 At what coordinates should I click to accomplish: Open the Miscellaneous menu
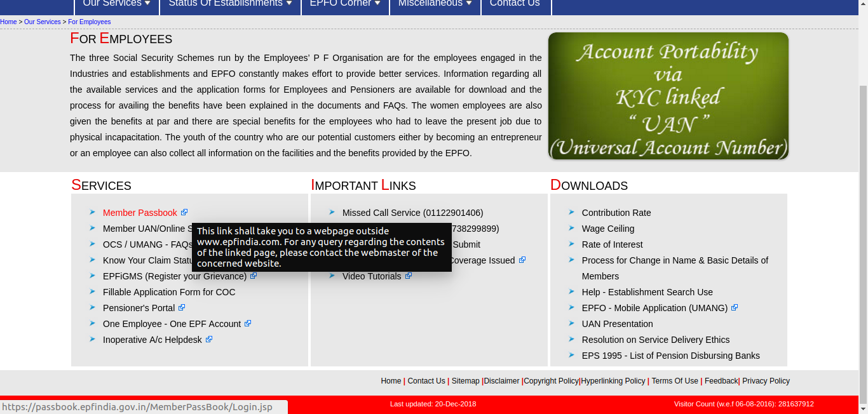[x=435, y=4]
